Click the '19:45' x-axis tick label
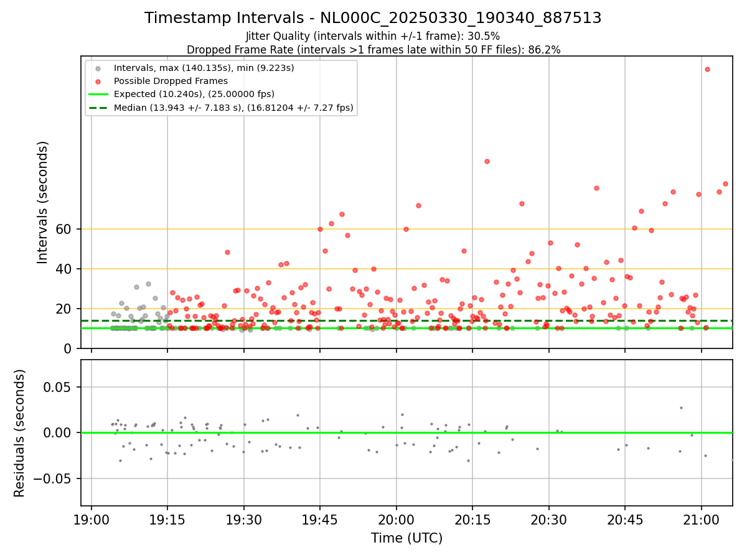The width and height of the screenshot is (747, 560). pyautogui.click(x=320, y=520)
